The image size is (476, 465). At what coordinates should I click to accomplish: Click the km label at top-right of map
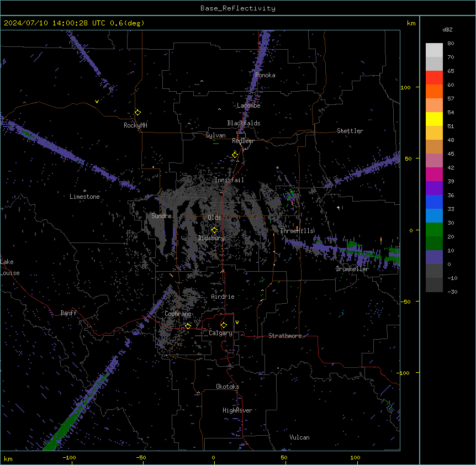pos(411,23)
